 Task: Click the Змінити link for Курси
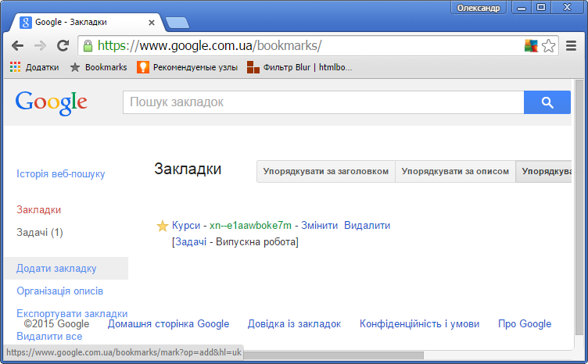tap(319, 225)
